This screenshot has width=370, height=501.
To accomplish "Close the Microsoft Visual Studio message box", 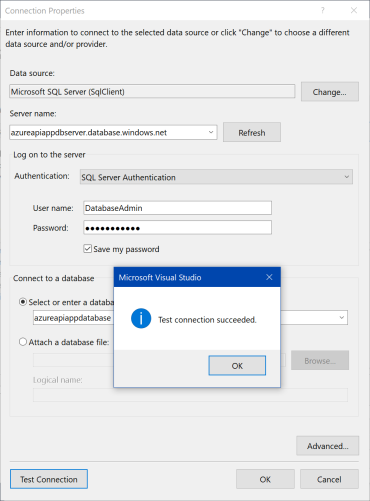I will pyautogui.click(x=269, y=277).
